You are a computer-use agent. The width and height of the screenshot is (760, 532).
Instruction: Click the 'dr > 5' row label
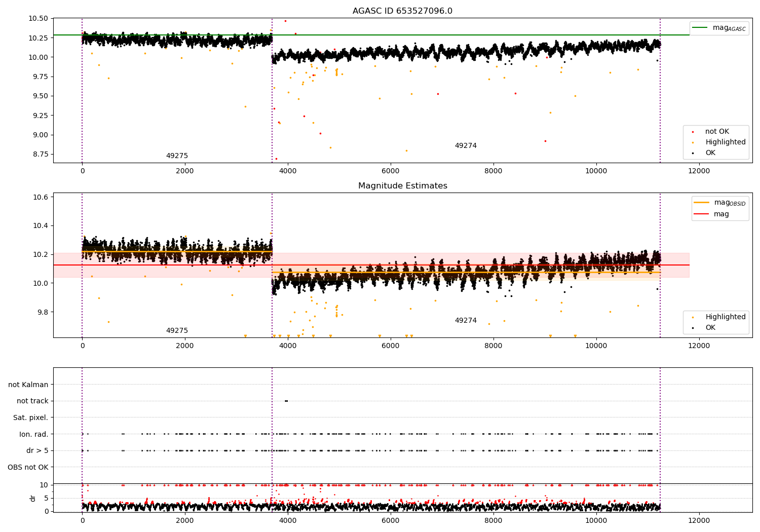pos(37,450)
